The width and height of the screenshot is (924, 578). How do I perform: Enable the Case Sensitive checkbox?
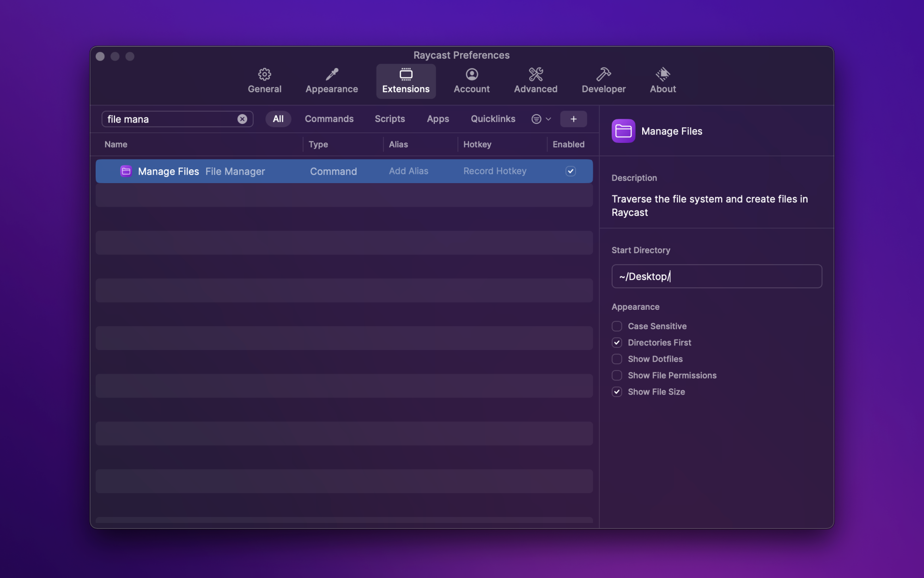pyautogui.click(x=617, y=326)
